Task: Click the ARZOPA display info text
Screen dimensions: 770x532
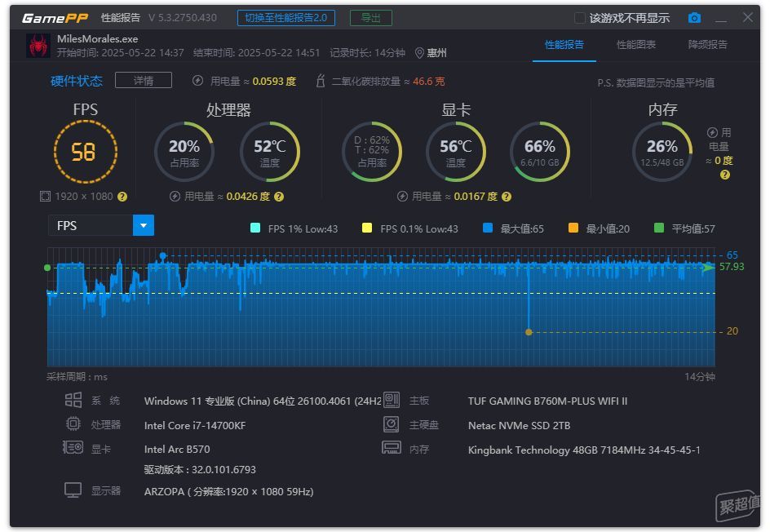Action: [x=229, y=492]
